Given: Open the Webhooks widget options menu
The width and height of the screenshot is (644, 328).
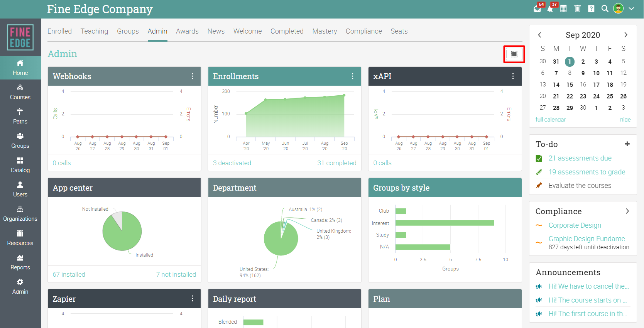Looking at the screenshot, I should 192,76.
